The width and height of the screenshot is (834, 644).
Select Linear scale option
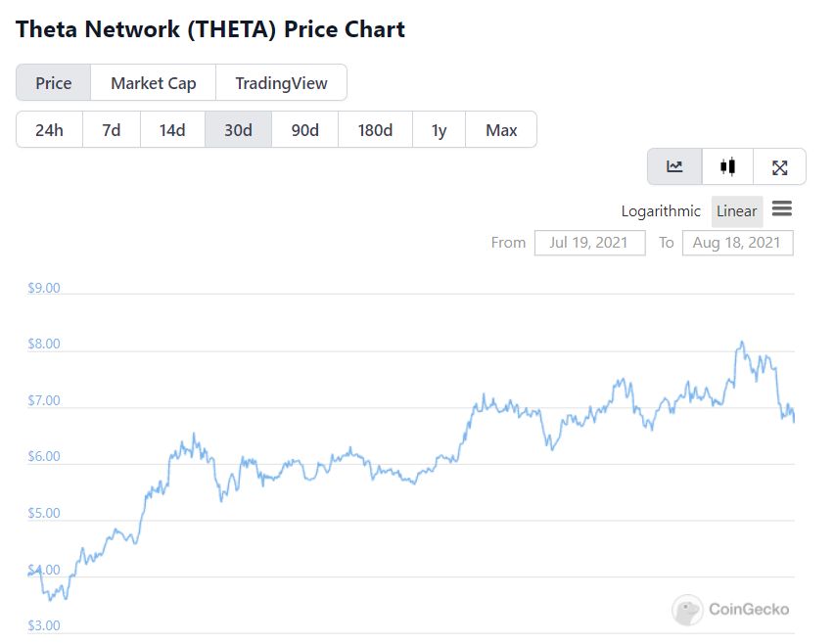[736, 210]
